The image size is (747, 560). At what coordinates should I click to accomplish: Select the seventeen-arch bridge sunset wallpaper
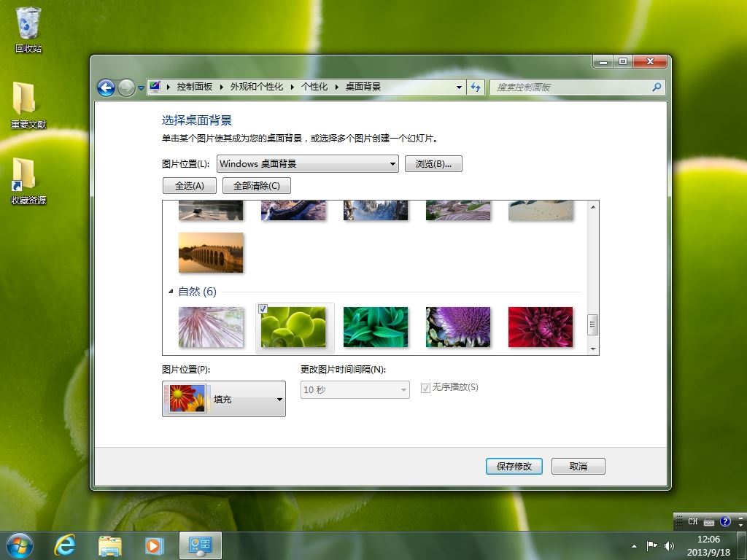(x=211, y=252)
